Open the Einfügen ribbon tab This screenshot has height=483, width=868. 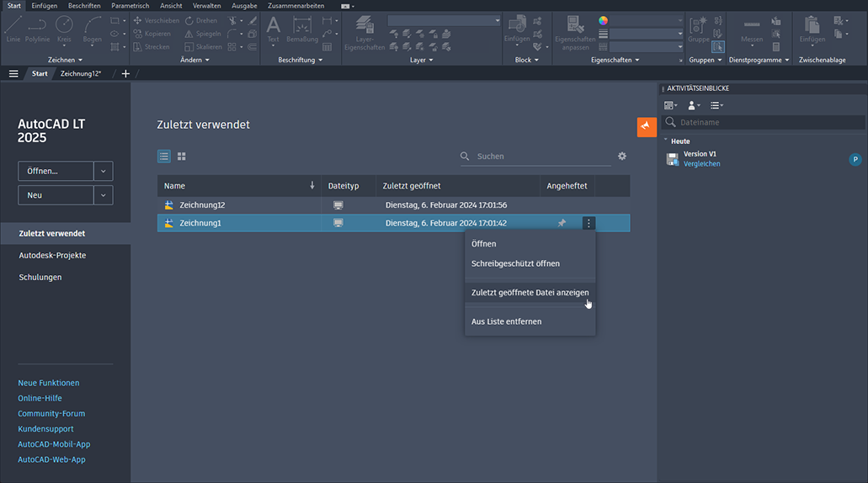[x=45, y=6]
